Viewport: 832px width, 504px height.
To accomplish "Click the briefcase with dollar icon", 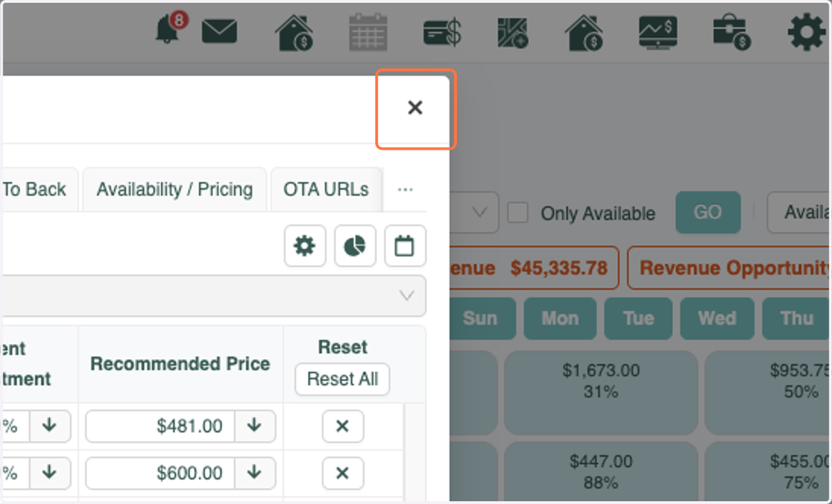I will click(733, 33).
